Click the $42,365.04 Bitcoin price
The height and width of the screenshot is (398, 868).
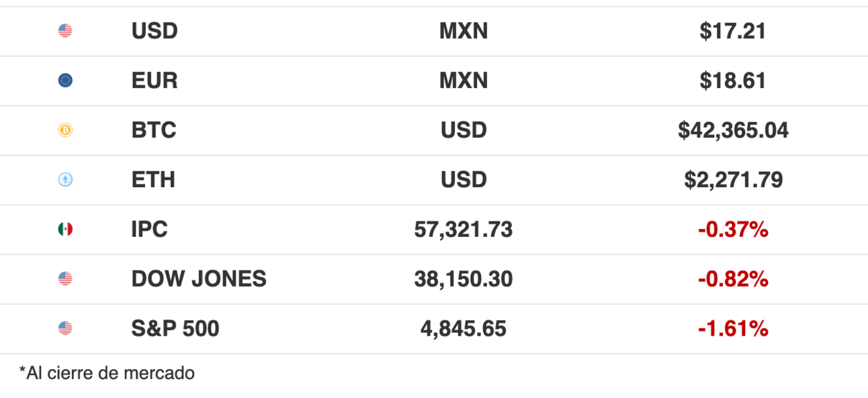pyautogui.click(x=733, y=130)
